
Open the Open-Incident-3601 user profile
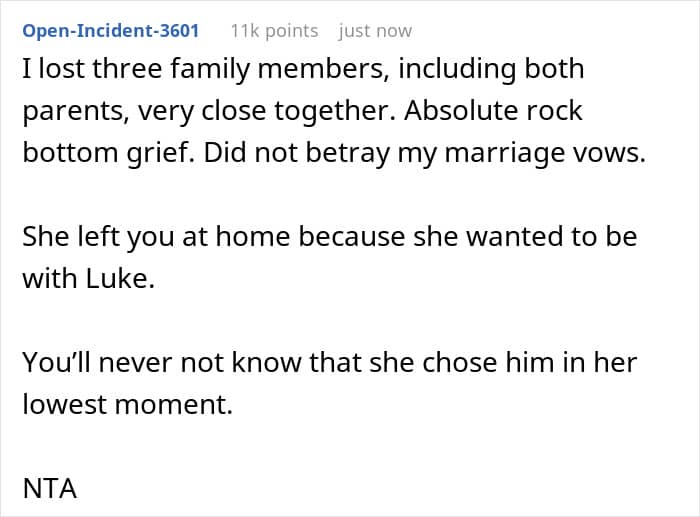tap(111, 31)
